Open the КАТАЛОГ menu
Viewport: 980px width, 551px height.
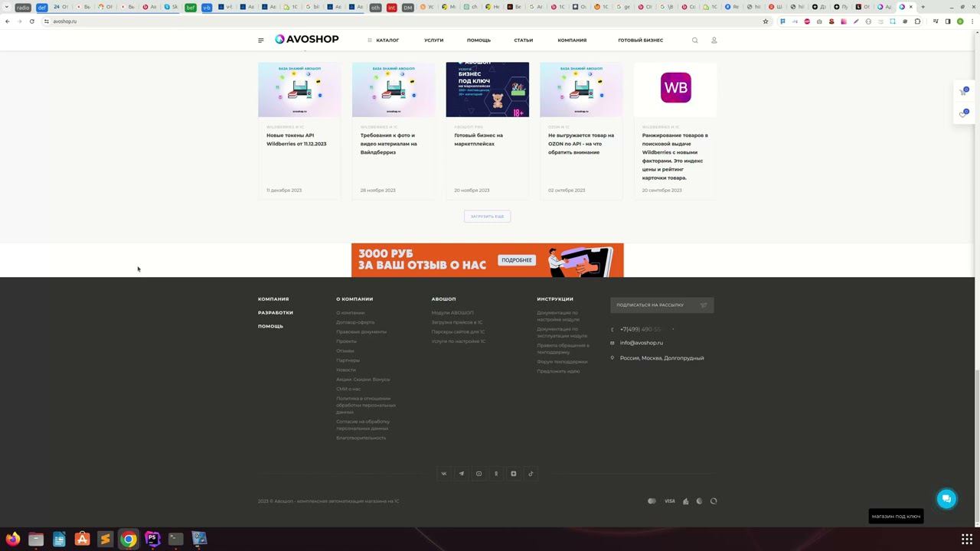point(384,41)
